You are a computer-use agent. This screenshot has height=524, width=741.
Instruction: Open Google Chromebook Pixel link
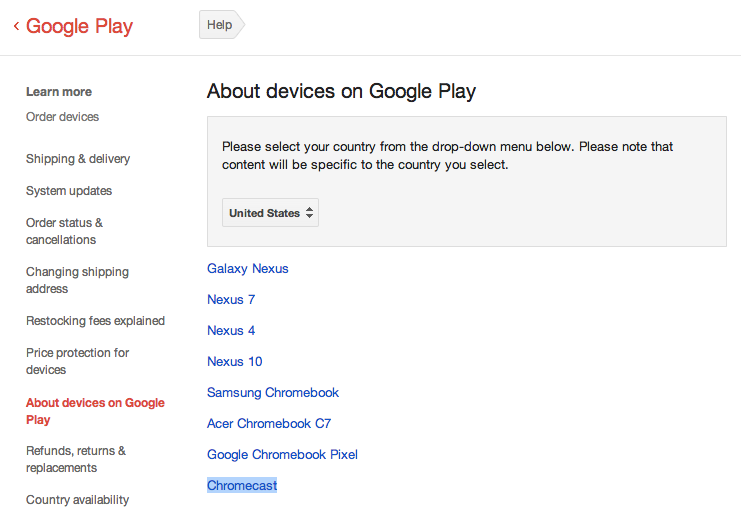[282, 454]
